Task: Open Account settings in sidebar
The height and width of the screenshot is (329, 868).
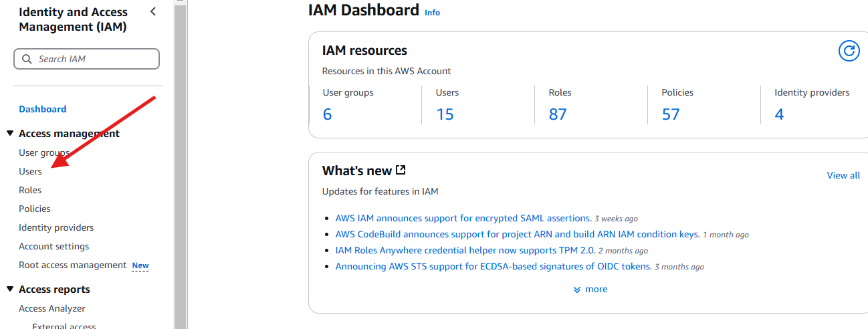Action: point(53,246)
